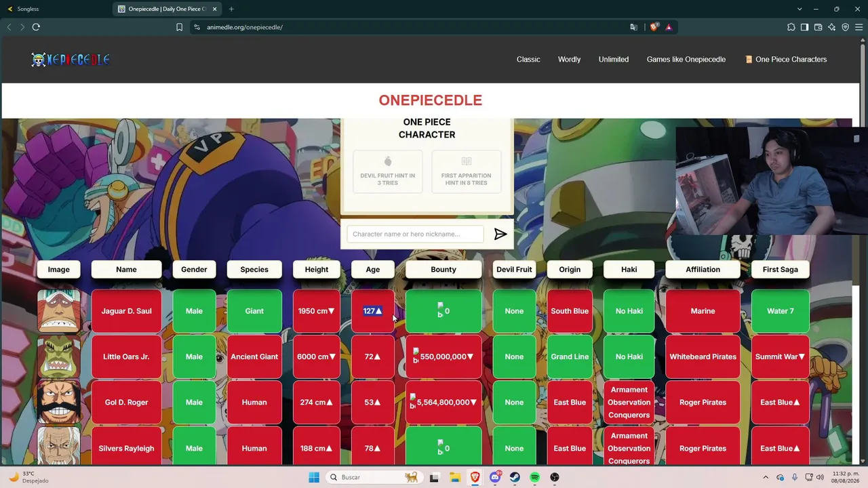Click the Gol D. Roger name cell
This screenshot has height=488, width=868.
[x=126, y=402]
